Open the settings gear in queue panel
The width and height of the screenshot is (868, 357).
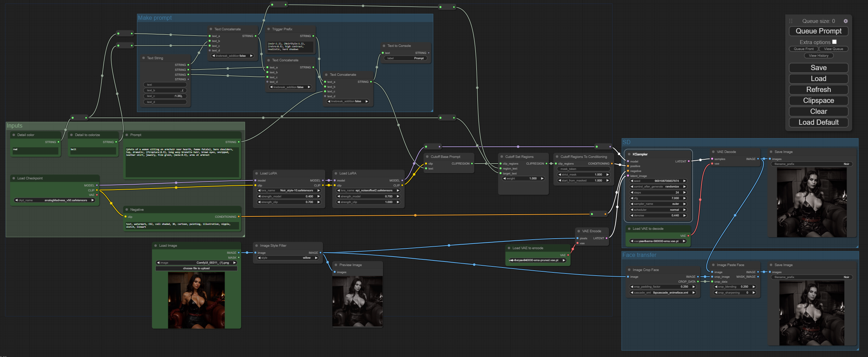845,21
